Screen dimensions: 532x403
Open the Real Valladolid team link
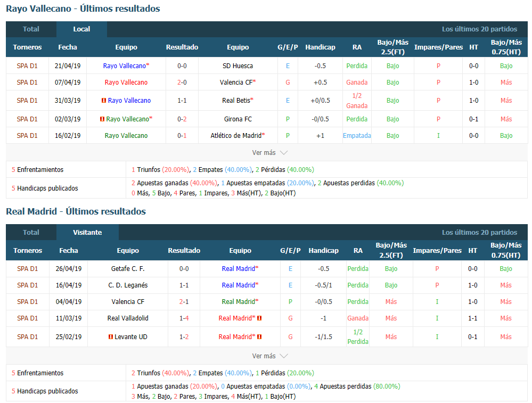coord(128,318)
